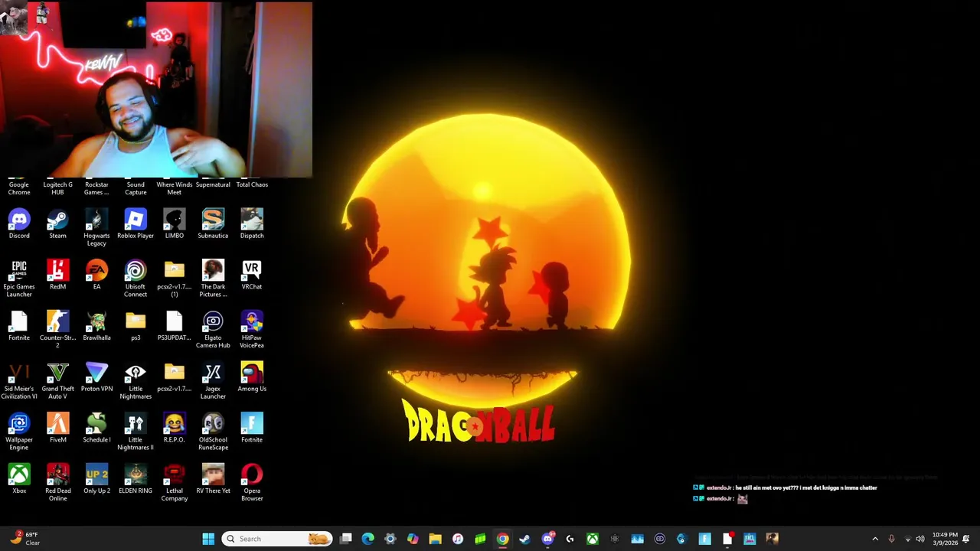Open the Schedule I shortcut
980x551 pixels.
click(96, 428)
